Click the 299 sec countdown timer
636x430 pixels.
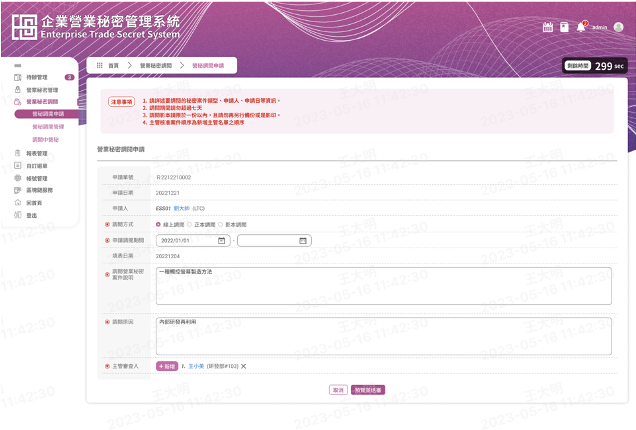(595, 66)
